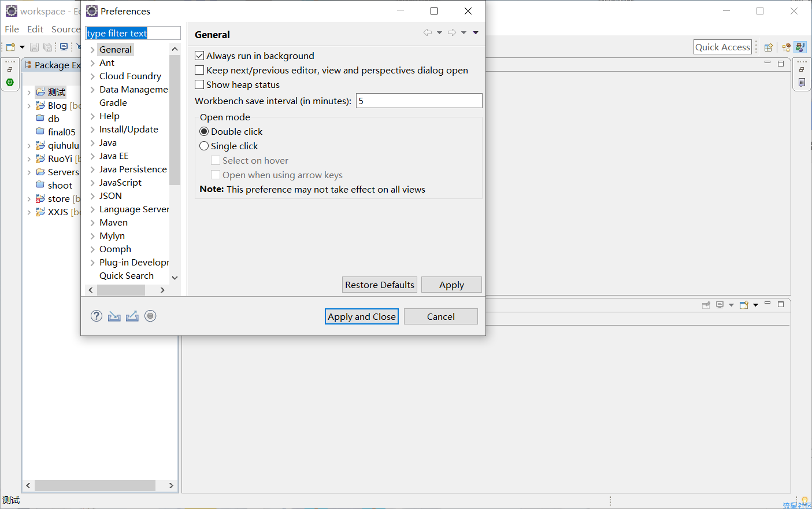Select Gradle in preferences tree
Viewport: 812px width, 509px height.
coord(113,103)
